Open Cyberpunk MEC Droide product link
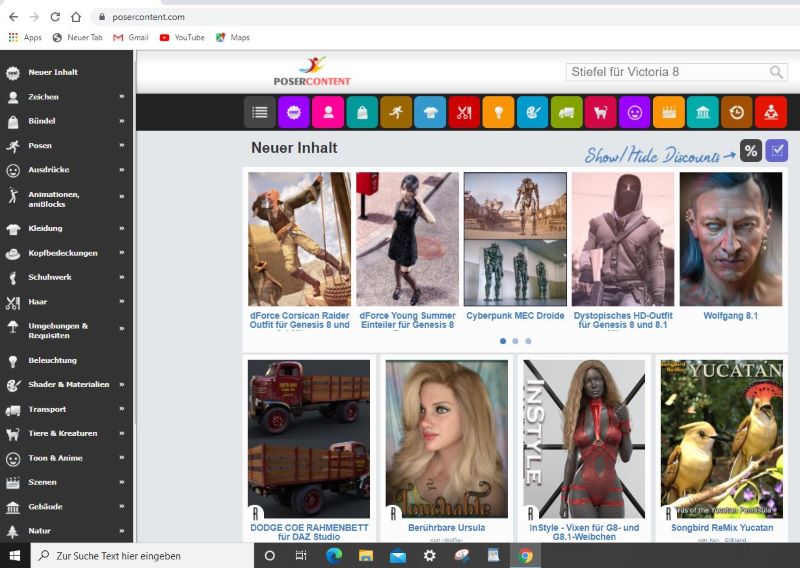This screenshot has height=568, width=800. [515, 316]
